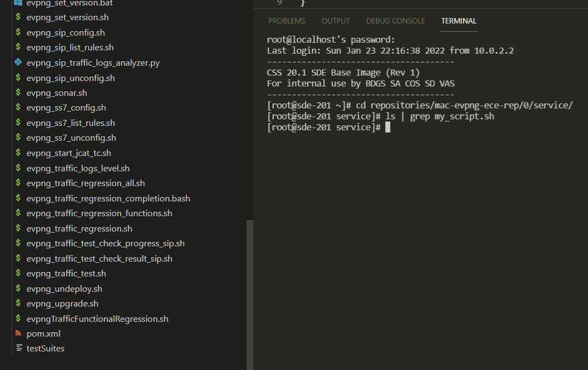Show the DEBUG CONSOLE tab
The height and width of the screenshot is (370, 588).
(x=395, y=21)
